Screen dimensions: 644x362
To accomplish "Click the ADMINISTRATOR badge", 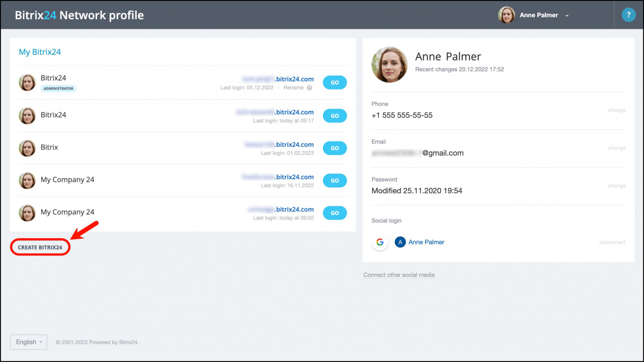I will pyautogui.click(x=58, y=89).
